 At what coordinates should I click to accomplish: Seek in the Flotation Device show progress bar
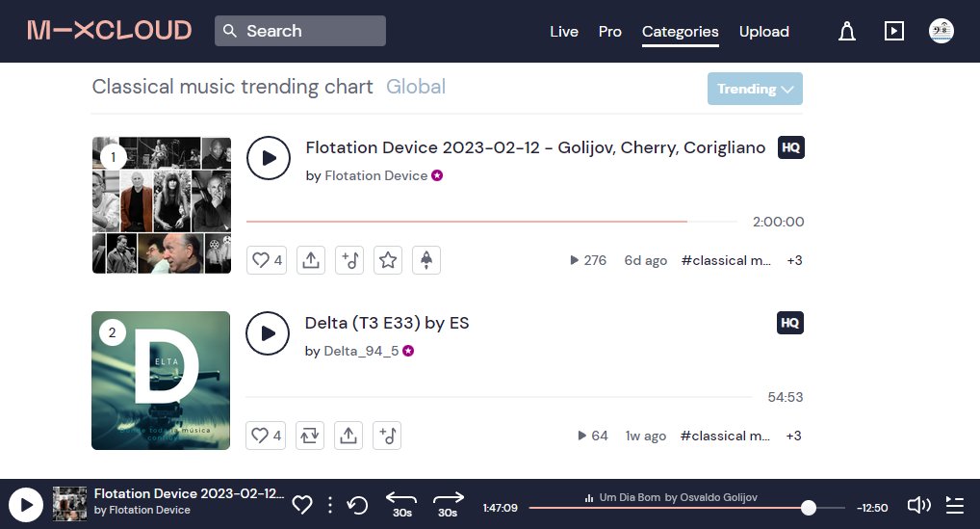click(x=491, y=222)
